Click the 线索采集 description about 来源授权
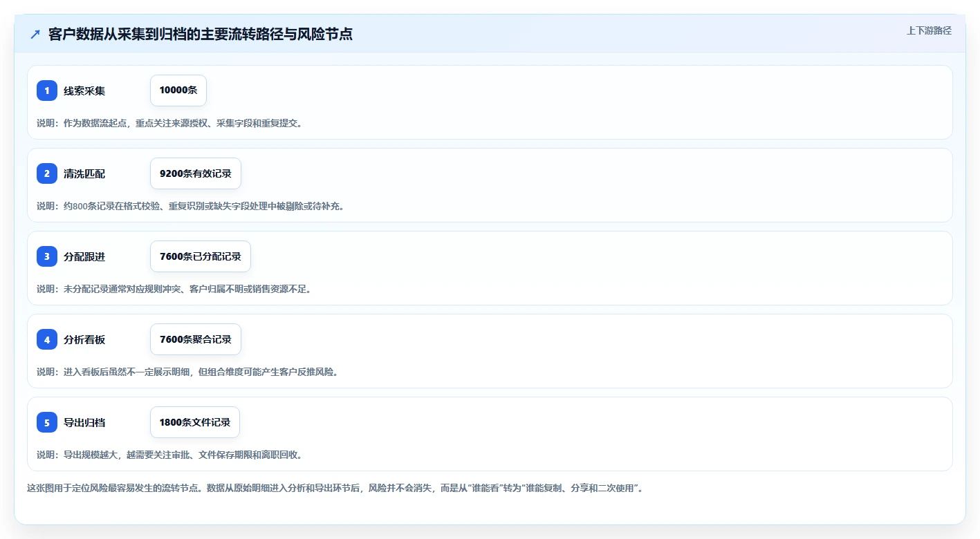The width and height of the screenshot is (980, 539). [169, 123]
